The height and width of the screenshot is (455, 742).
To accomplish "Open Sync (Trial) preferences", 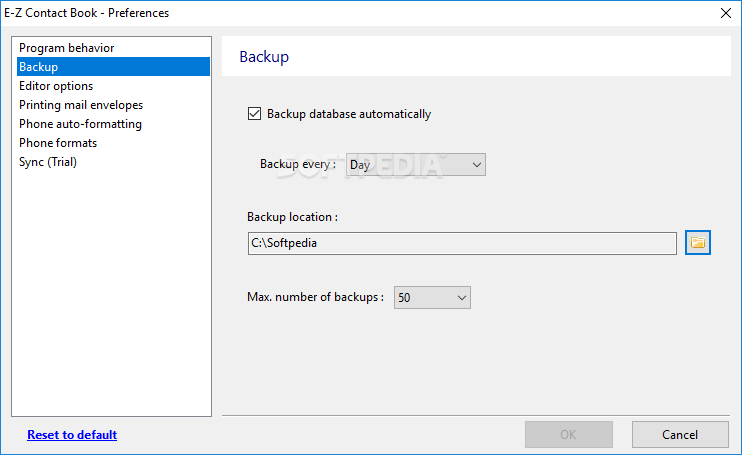I will pyautogui.click(x=113, y=162).
